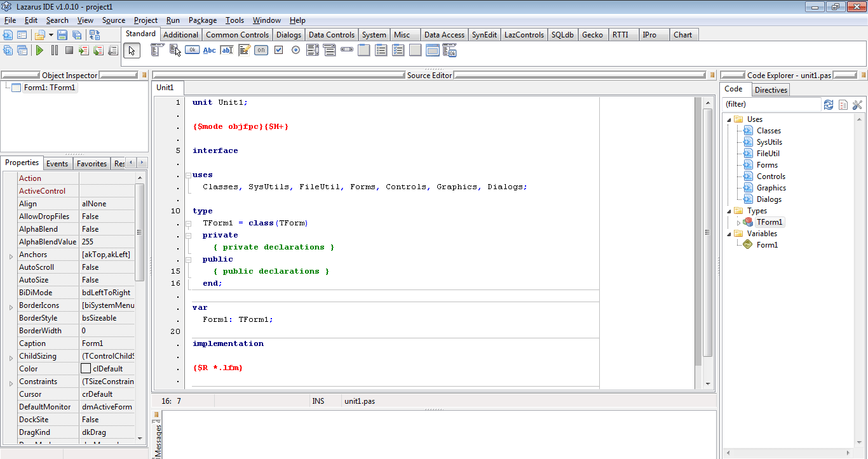Click the Save All icon
This screenshot has width=868, height=459.
click(76, 35)
